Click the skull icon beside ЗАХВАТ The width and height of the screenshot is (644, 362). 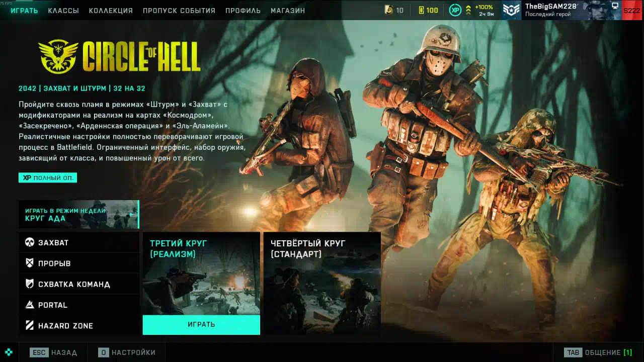[x=30, y=242]
